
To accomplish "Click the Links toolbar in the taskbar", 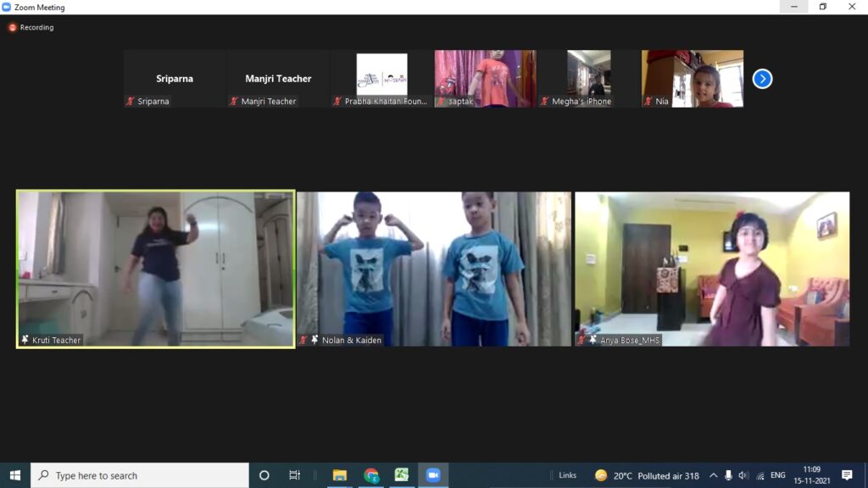I will pos(567,475).
